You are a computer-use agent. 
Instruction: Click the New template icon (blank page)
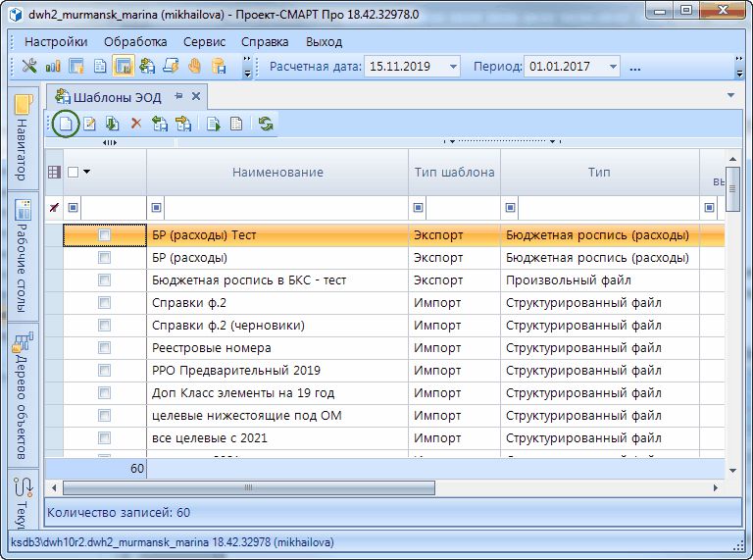click(x=65, y=124)
